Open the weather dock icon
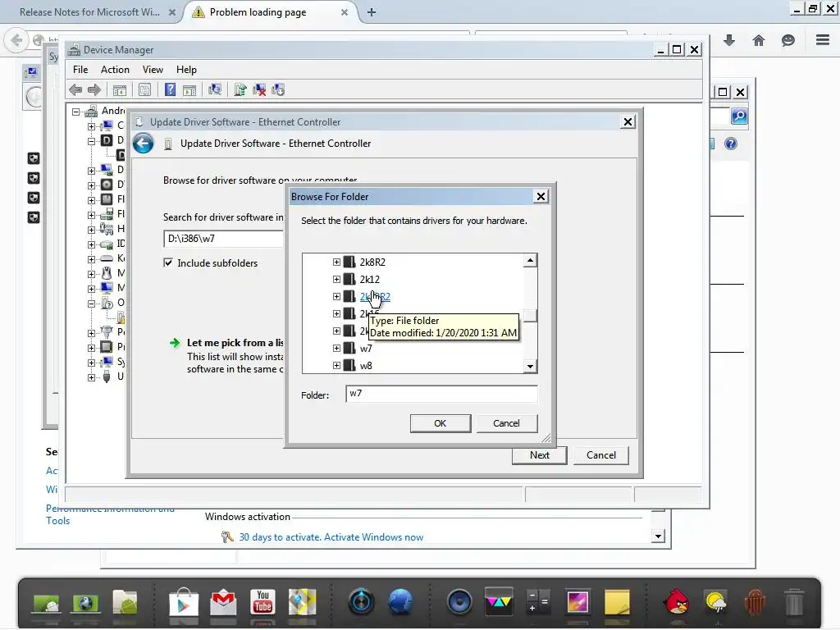This screenshot has width=840, height=630. pyautogui.click(x=715, y=602)
